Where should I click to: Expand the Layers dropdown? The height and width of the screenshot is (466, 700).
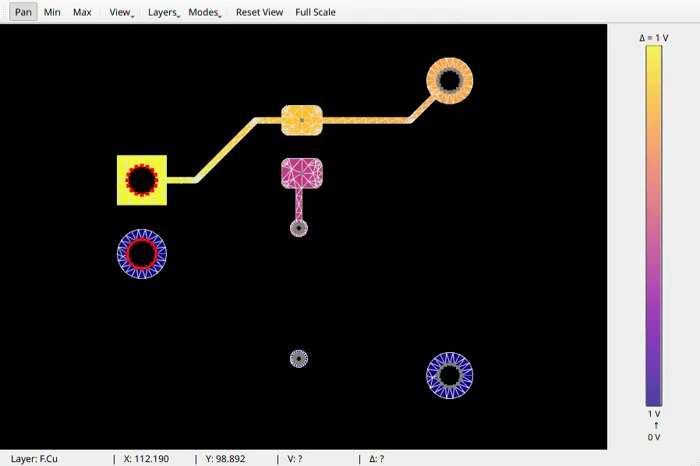pyautogui.click(x=163, y=12)
